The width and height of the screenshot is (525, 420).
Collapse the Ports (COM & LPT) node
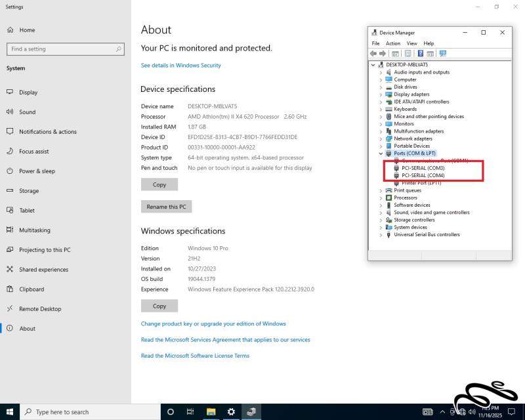381,153
